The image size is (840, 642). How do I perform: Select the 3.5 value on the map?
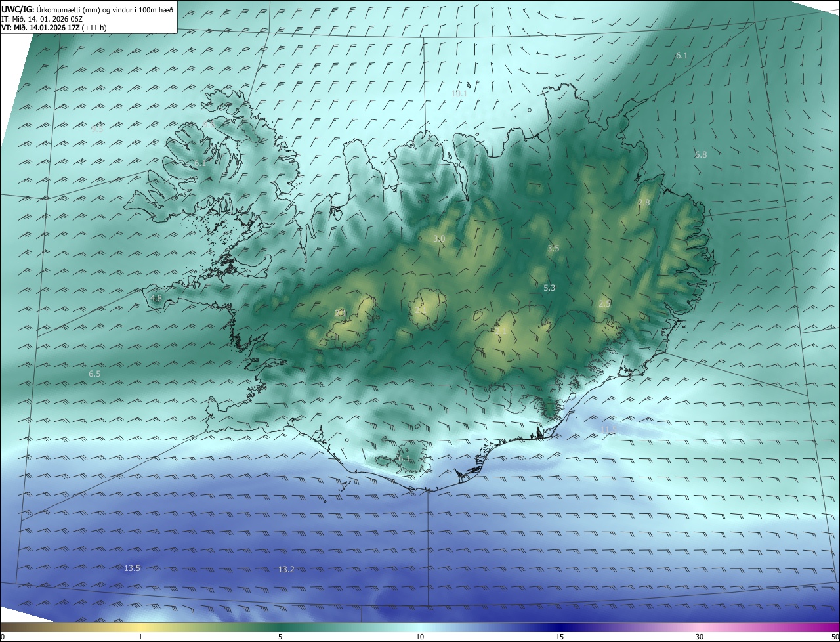pyautogui.click(x=553, y=248)
